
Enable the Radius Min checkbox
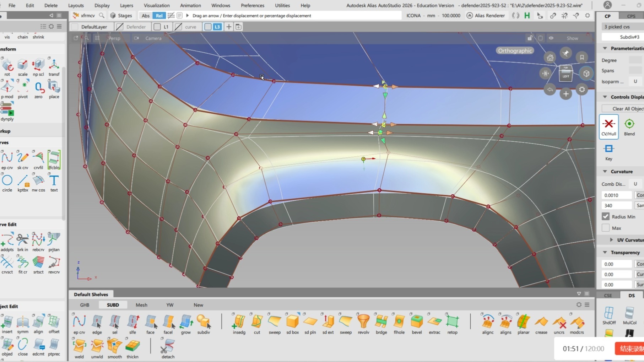pyautogui.click(x=606, y=216)
